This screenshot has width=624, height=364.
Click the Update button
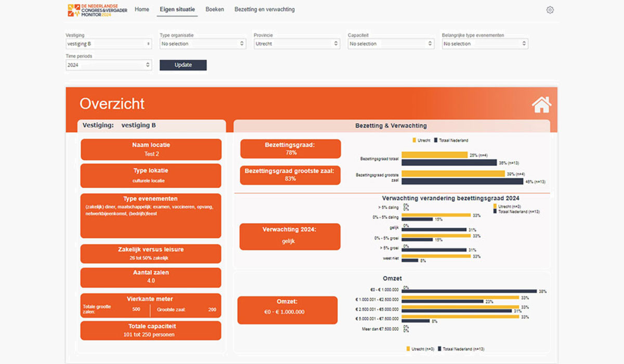point(183,65)
